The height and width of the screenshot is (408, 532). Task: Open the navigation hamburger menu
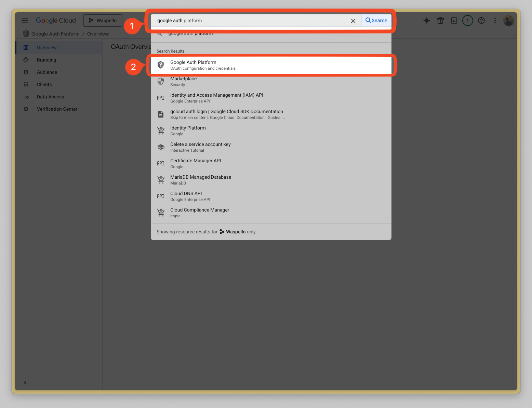coord(25,20)
